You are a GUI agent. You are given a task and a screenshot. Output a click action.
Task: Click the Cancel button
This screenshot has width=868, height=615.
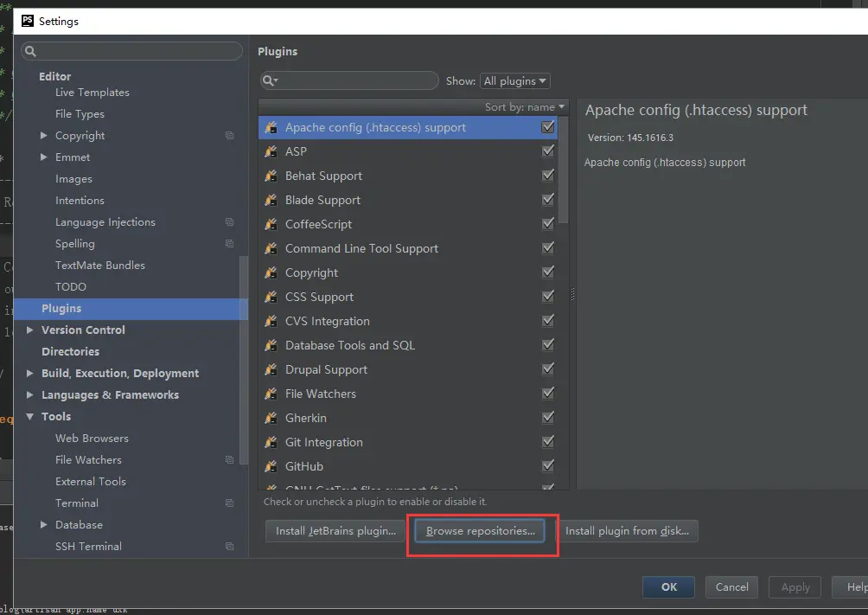click(731, 587)
